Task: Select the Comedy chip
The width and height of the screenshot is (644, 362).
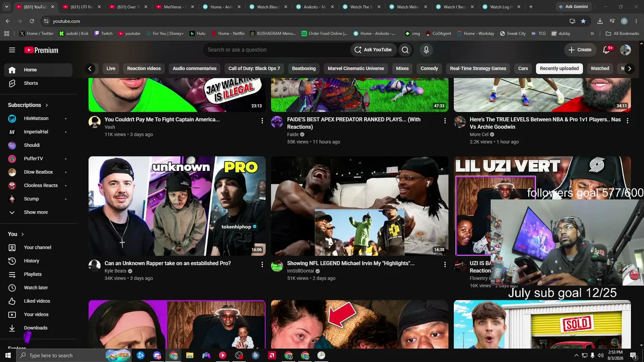Action: (429, 68)
